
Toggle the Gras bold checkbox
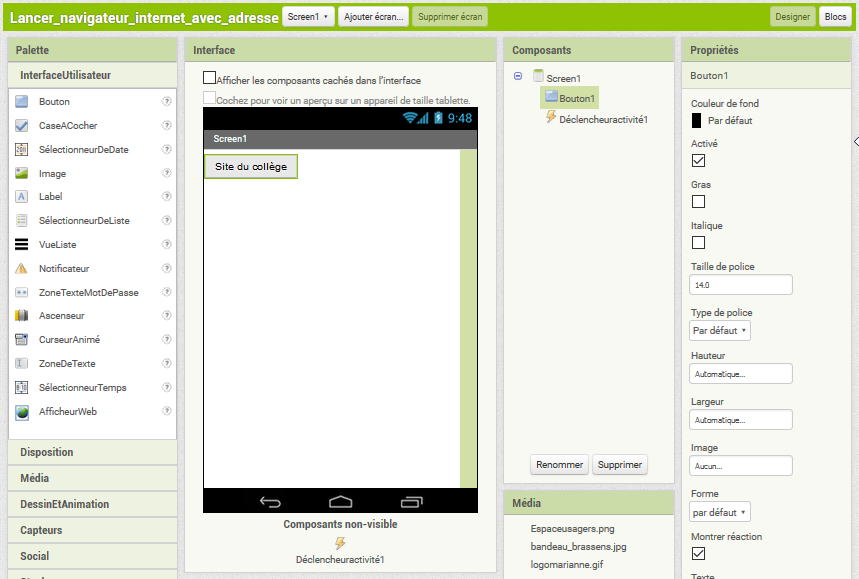[x=698, y=201]
